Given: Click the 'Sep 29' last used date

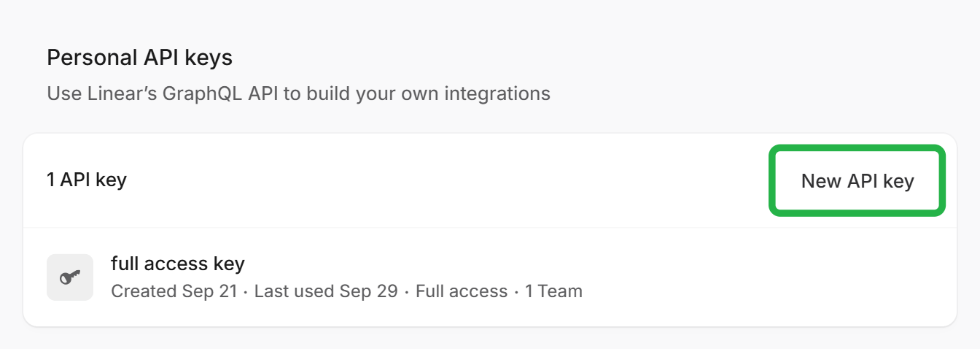Looking at the screenshot, I should (x=368, y=291).
